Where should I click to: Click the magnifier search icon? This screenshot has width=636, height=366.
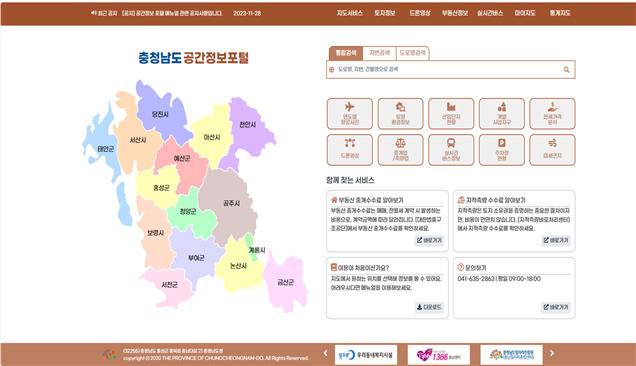pyautogui.click(x=566, y=70)
